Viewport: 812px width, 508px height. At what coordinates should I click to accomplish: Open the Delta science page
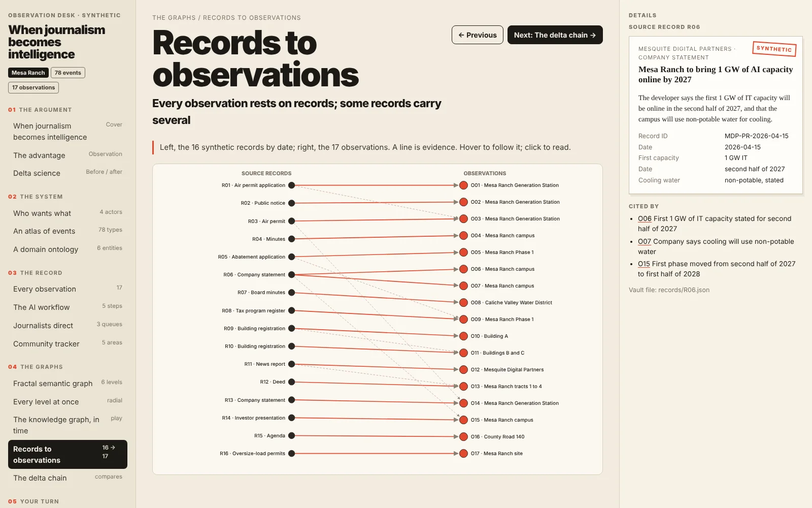(x=67, y=173)
